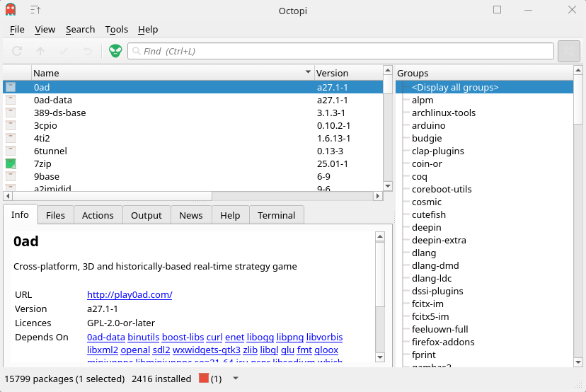
Task: Click Groups list scroll-down arrow
Action: (x=578, y=362)
